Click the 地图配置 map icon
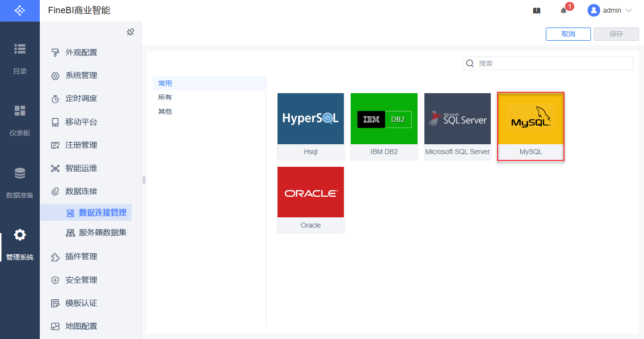 pyautogui.click(x=56, y=326)
